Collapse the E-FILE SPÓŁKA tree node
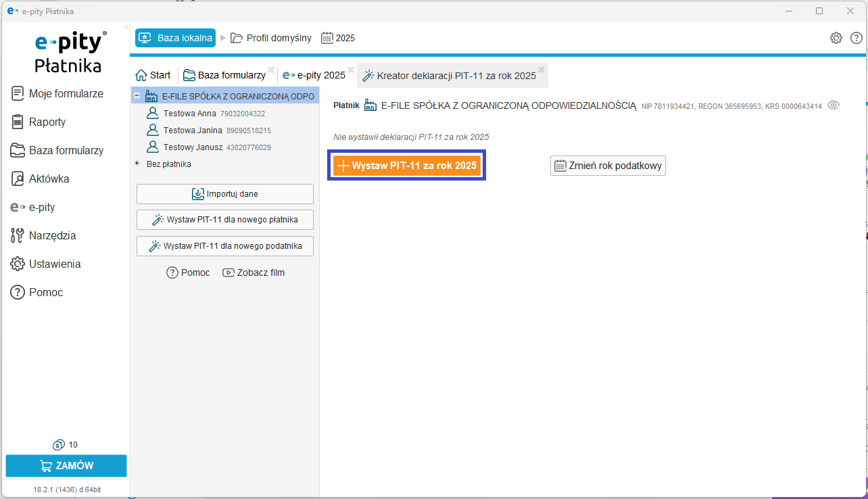 point(137,96)
